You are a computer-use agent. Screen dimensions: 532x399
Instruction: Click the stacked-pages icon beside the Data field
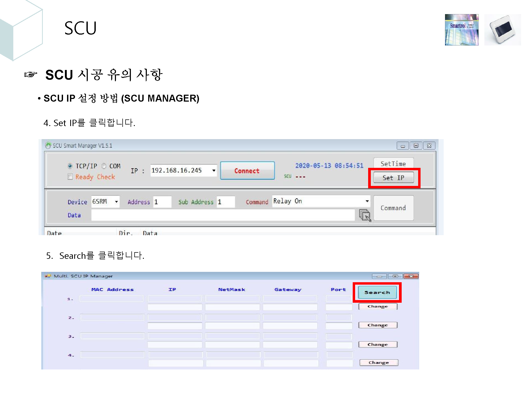[364, 215]
